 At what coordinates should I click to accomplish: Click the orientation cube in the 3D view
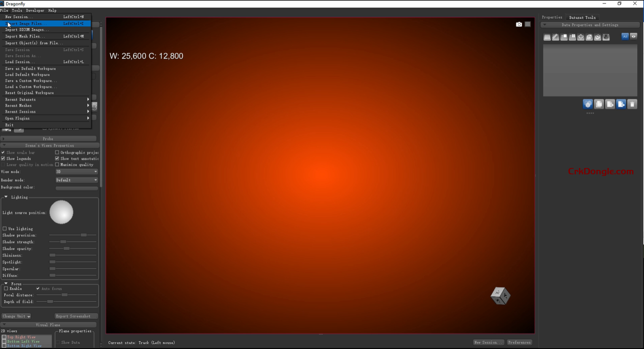(x=500, y=296)
